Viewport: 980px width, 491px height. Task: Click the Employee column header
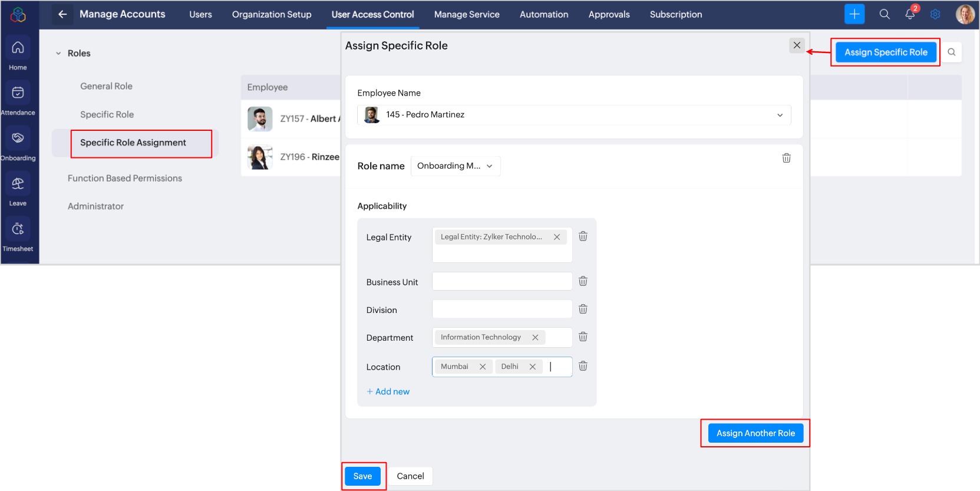268,87
